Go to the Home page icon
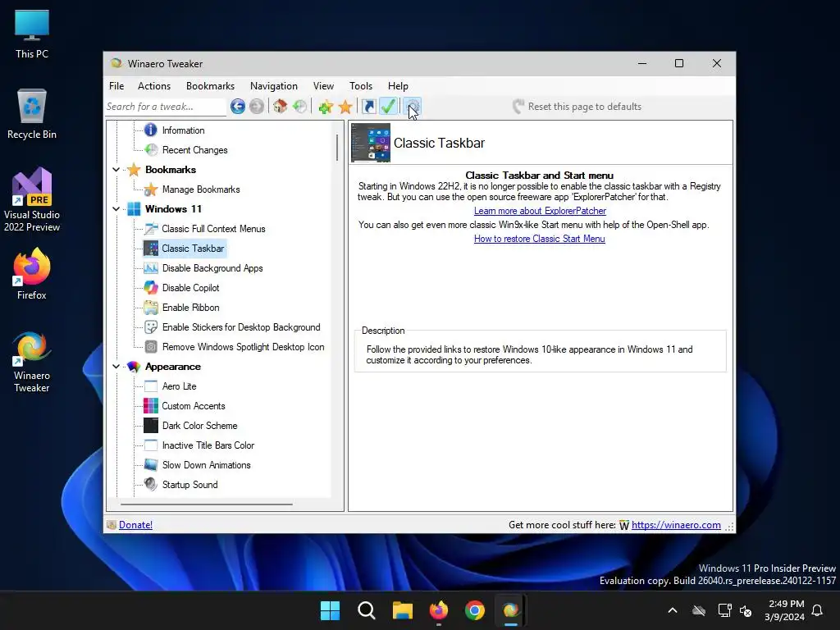The image size is (840, 630). click(280, 107)
